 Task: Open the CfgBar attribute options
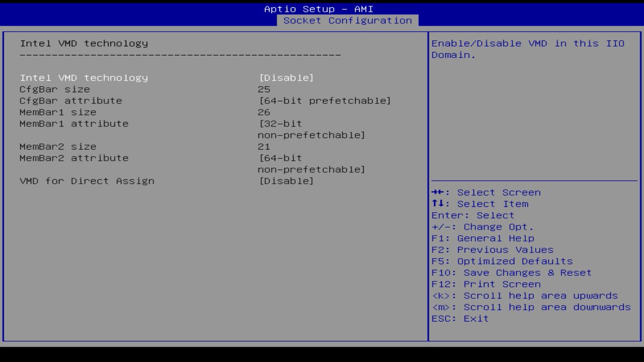[325, 101]
